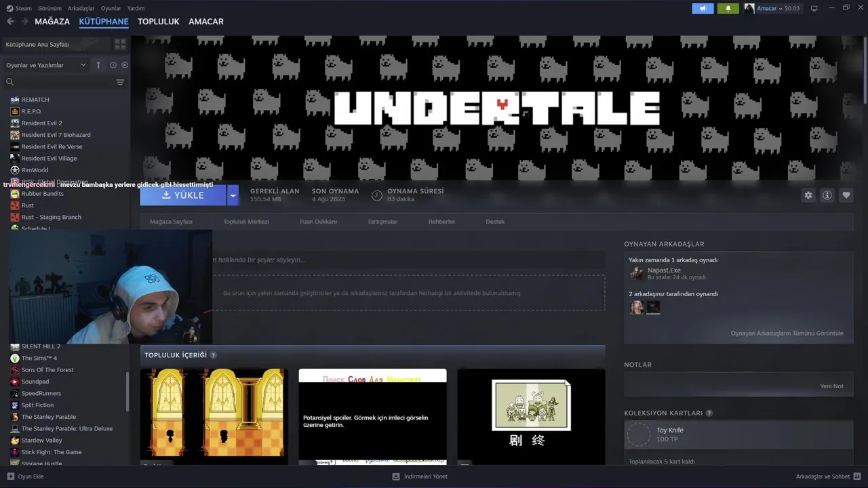Open Big Picture mode monitor icon
Screen dimensions: 868x488
[x=814, y=8]
